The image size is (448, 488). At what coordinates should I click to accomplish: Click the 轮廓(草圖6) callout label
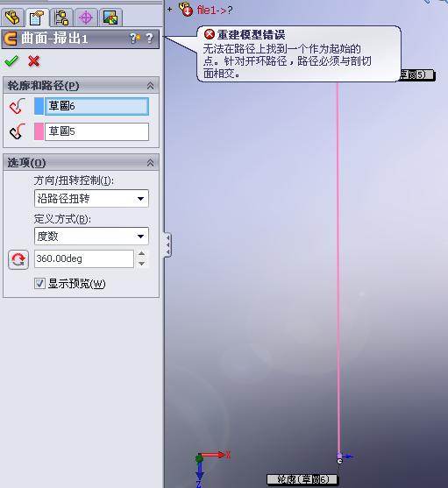point(302,479)
